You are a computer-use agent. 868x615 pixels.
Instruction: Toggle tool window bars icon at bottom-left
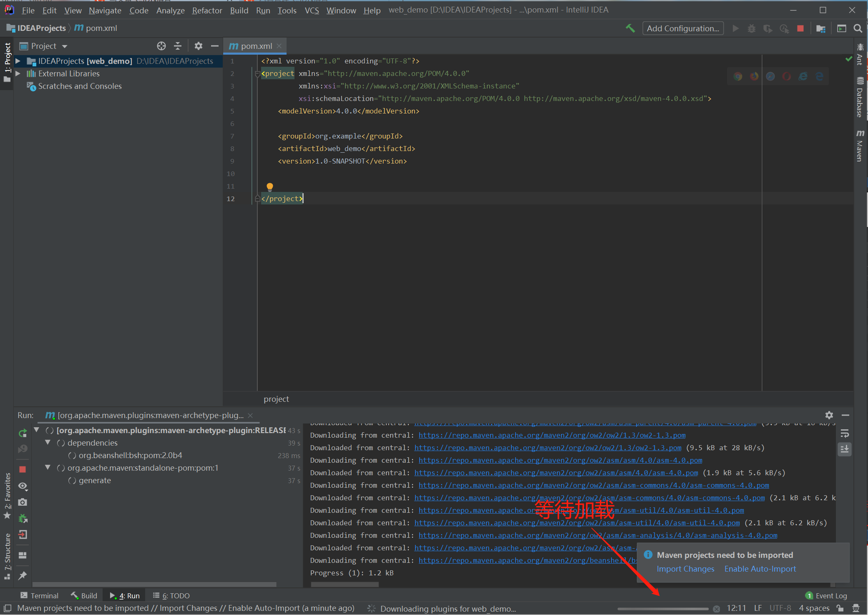pyautogui.click(x=8, y=608)
